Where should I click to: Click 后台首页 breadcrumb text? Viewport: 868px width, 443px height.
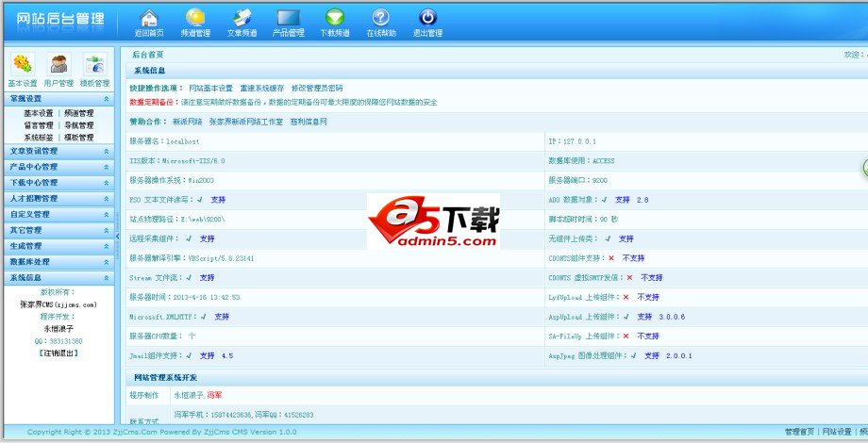tap(148, 55)
